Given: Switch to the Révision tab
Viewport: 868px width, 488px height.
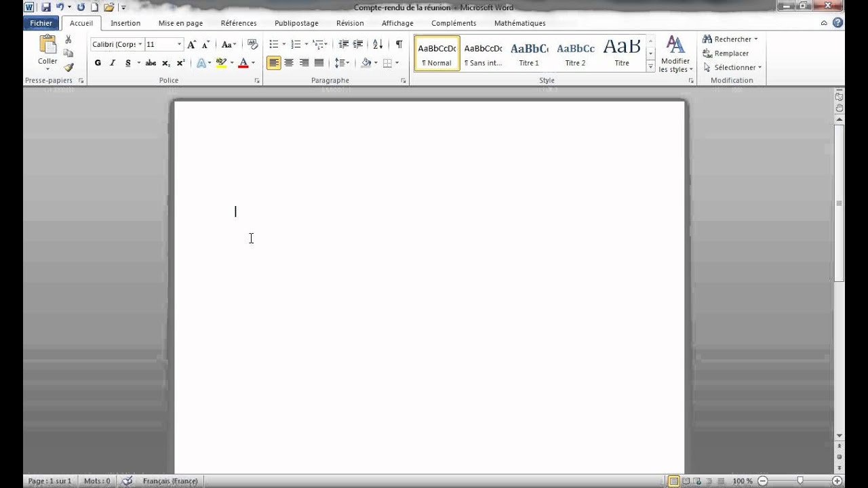Looking at the screenshot, I should click(x=350, y=23).
